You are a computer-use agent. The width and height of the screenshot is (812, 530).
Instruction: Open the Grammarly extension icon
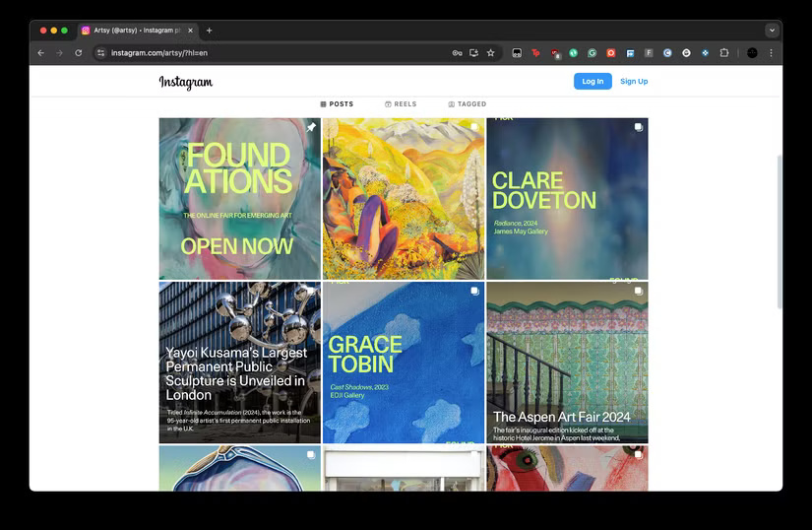pos(592,53)
